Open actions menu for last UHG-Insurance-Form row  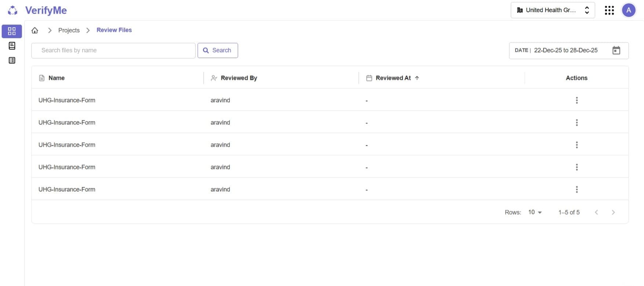pos(576,189)
